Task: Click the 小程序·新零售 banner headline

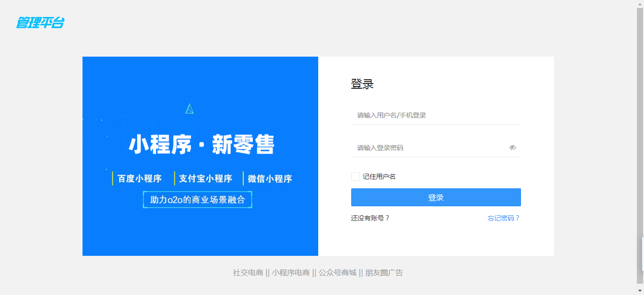Action: click(x=201, y=144)
